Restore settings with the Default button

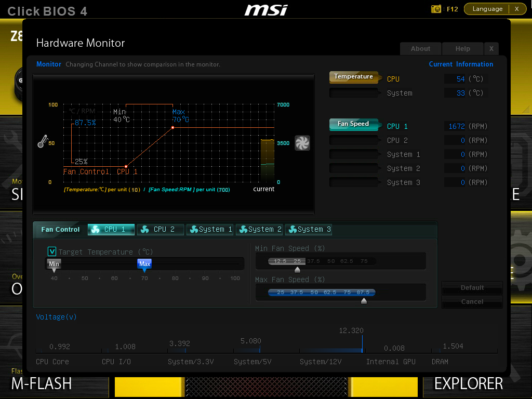(471, 287)
